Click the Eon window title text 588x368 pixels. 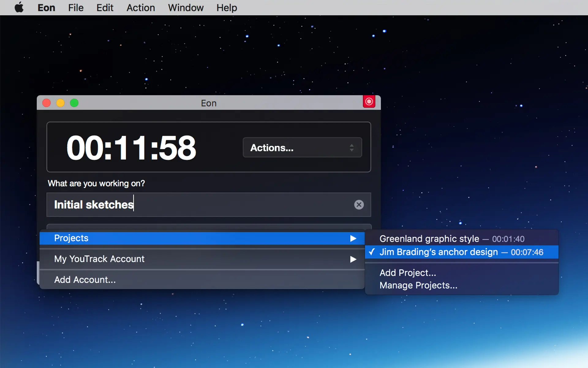click(x=209, y=103)
